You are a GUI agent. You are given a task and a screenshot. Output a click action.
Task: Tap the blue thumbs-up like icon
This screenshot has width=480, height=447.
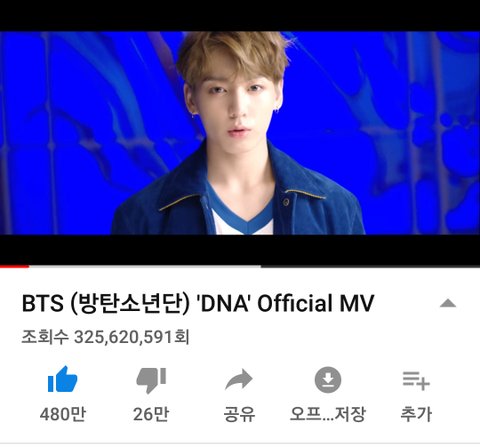(63, 379)
